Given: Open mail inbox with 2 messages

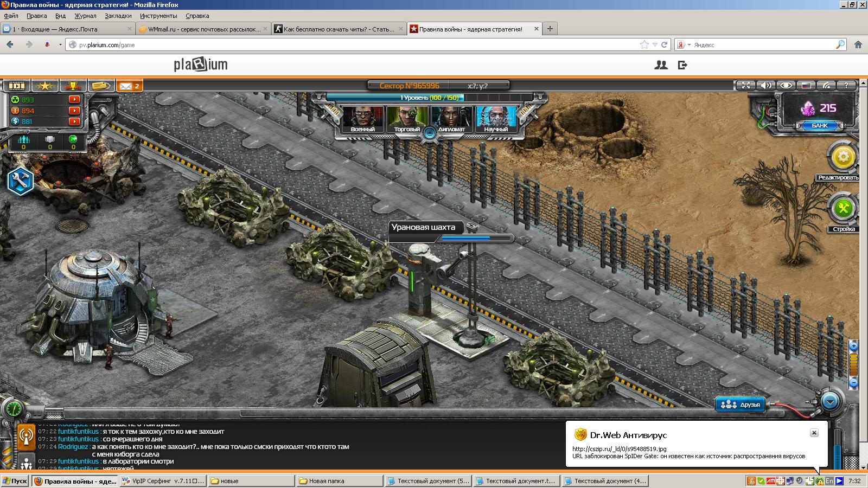Looking at the screenshot, I should point(130,86).
